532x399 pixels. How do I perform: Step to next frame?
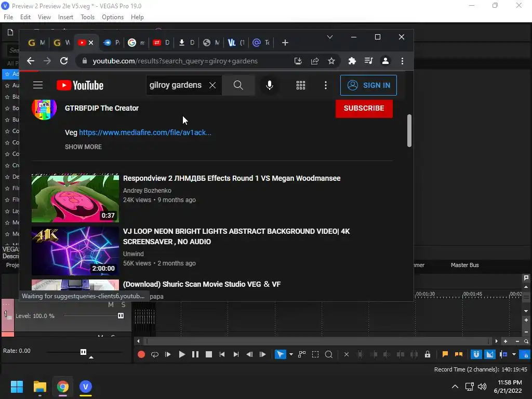point(262,354)
